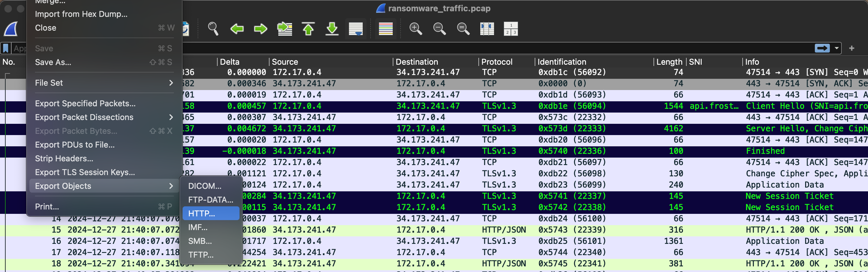Select Close in the File menu
The width and height of the screenshot is (868, 272).
point(104,28)
